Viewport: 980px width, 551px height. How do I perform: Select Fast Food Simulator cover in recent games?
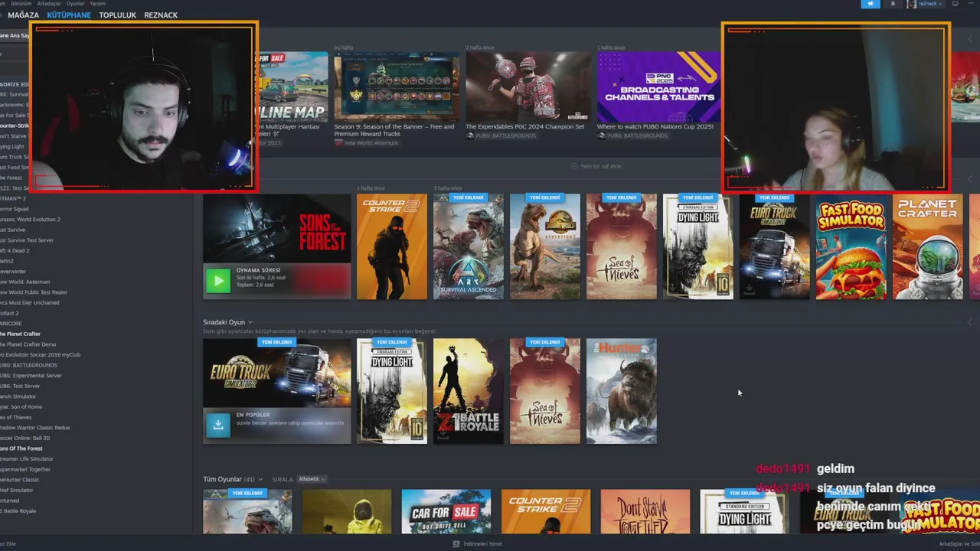(x=851, y=246)
